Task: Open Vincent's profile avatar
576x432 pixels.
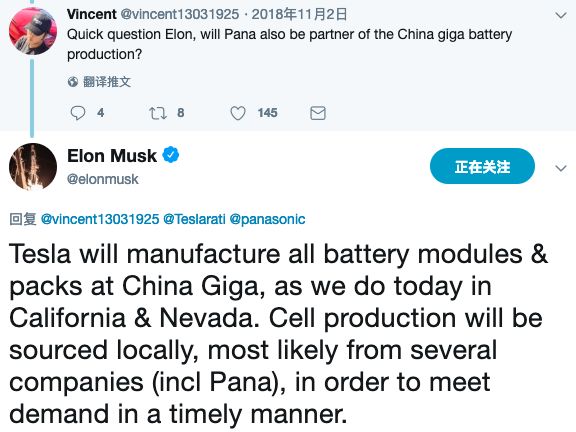Action: point(33,31)
